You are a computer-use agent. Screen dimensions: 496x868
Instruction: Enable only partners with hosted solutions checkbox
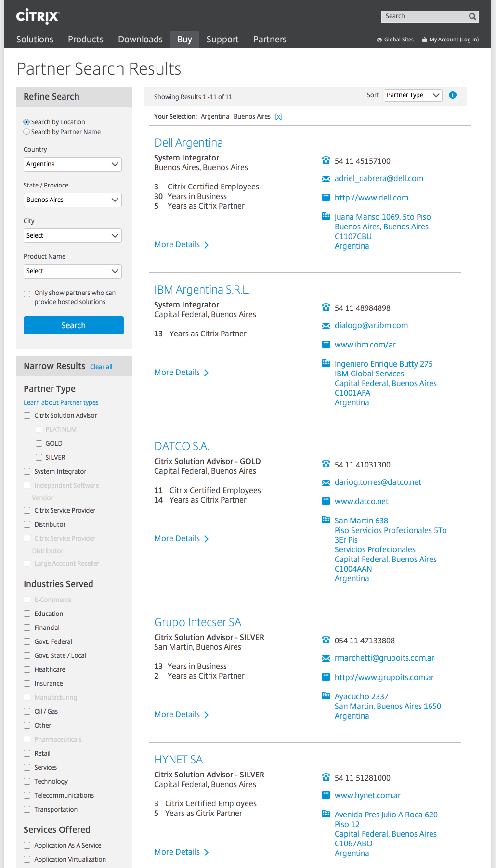27,294
